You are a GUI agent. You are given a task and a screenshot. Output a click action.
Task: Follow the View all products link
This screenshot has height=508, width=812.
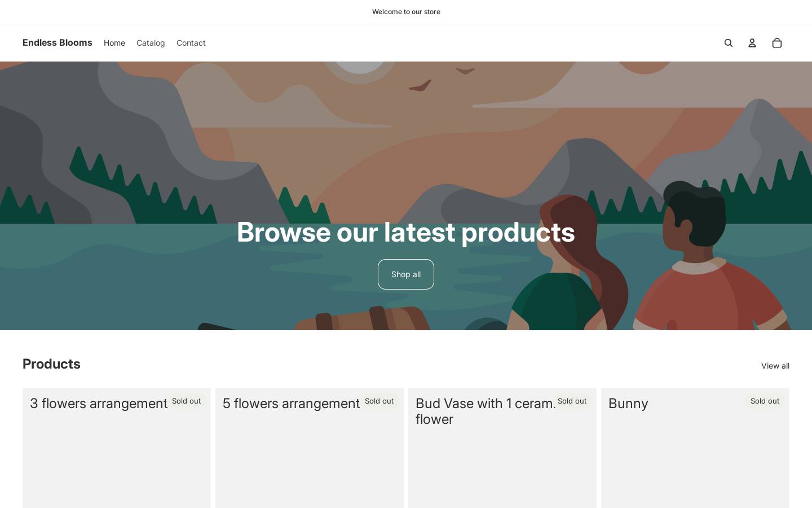pyautogui.click(x=775, y=366)
